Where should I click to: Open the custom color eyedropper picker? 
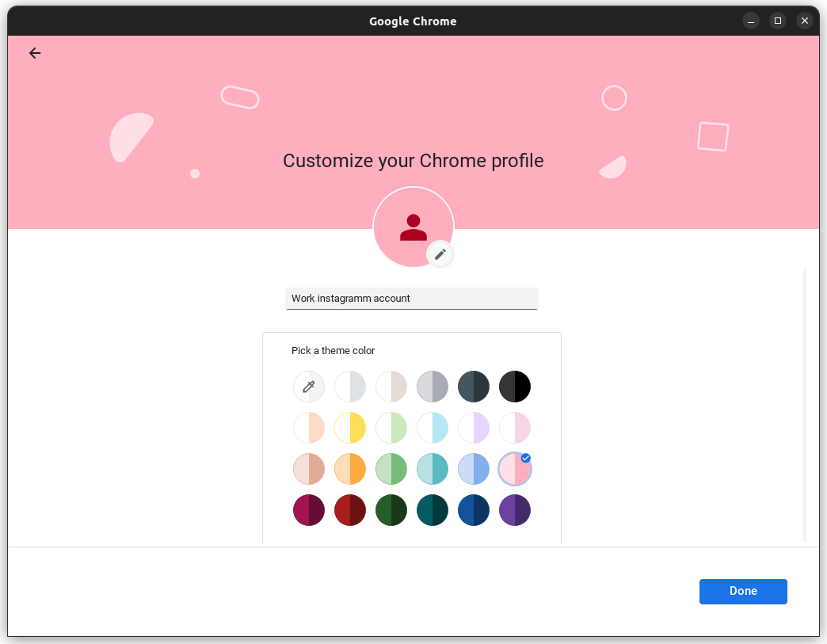click(x=309, y=387)
